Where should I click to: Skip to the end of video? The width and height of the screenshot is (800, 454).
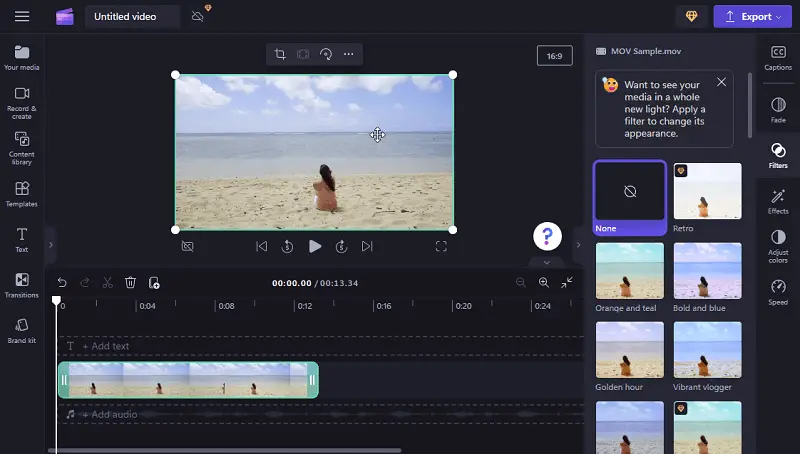point(367,246)
